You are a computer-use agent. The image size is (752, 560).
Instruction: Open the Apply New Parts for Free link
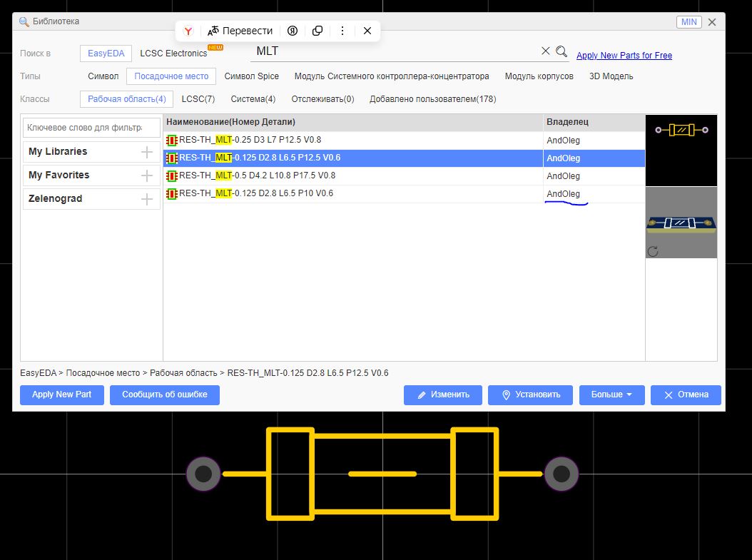[624, 56]
